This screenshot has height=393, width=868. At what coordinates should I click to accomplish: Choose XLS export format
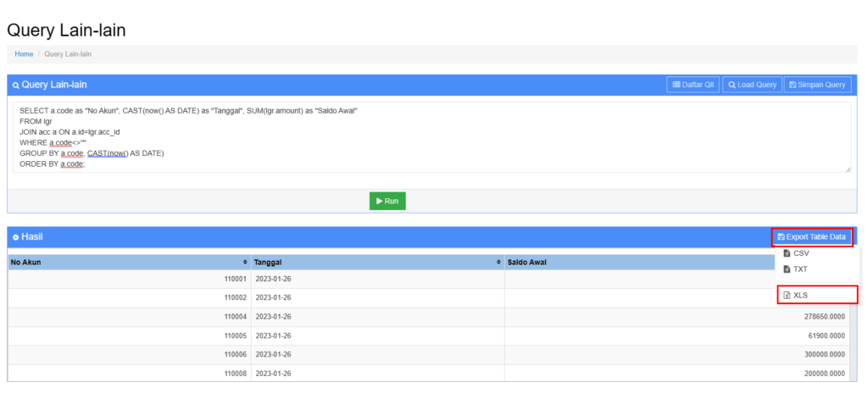(x=799, y=295)
